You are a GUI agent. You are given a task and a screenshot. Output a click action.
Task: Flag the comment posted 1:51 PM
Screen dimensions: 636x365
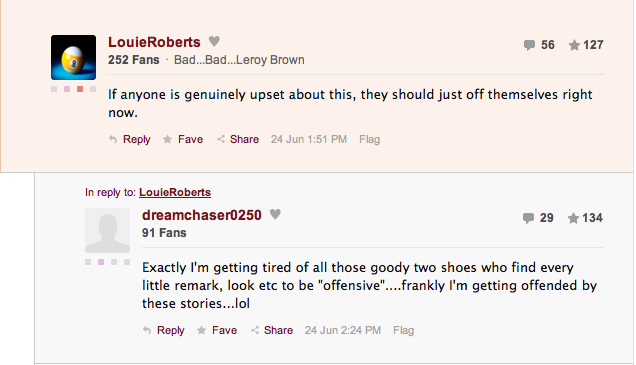click(x=370, y=140)
